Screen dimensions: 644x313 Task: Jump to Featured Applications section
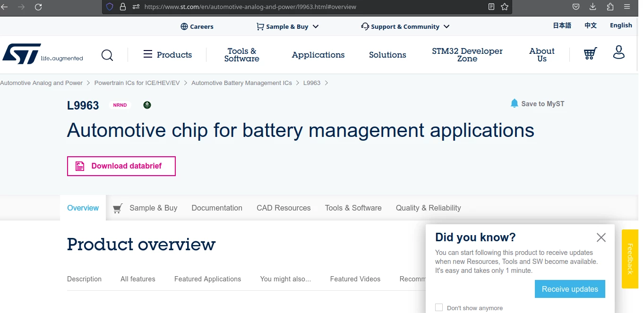(x=207, y=279)
